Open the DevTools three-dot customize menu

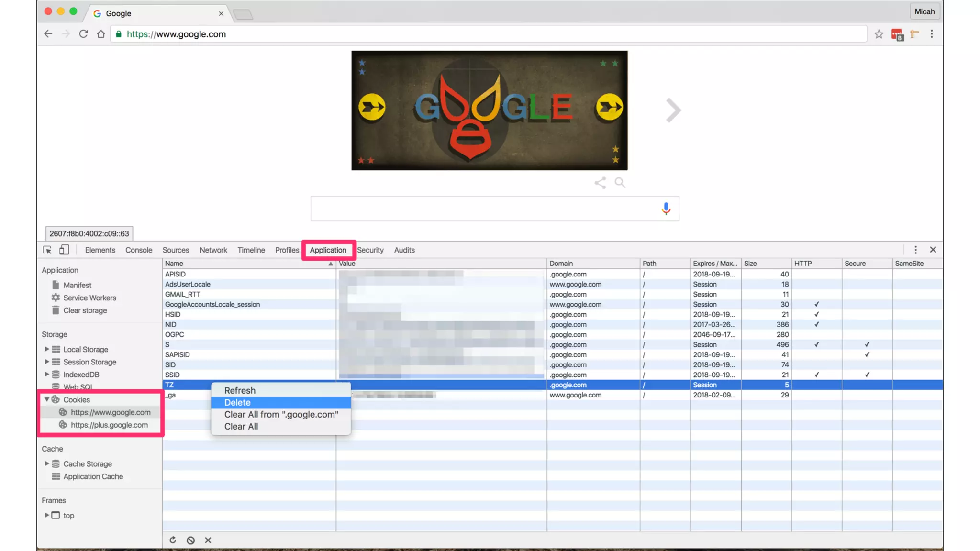click(915, 250)
